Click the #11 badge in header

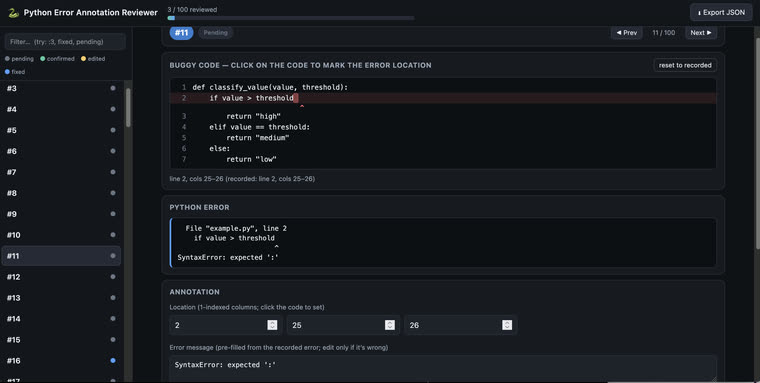[x=181, y=32]
